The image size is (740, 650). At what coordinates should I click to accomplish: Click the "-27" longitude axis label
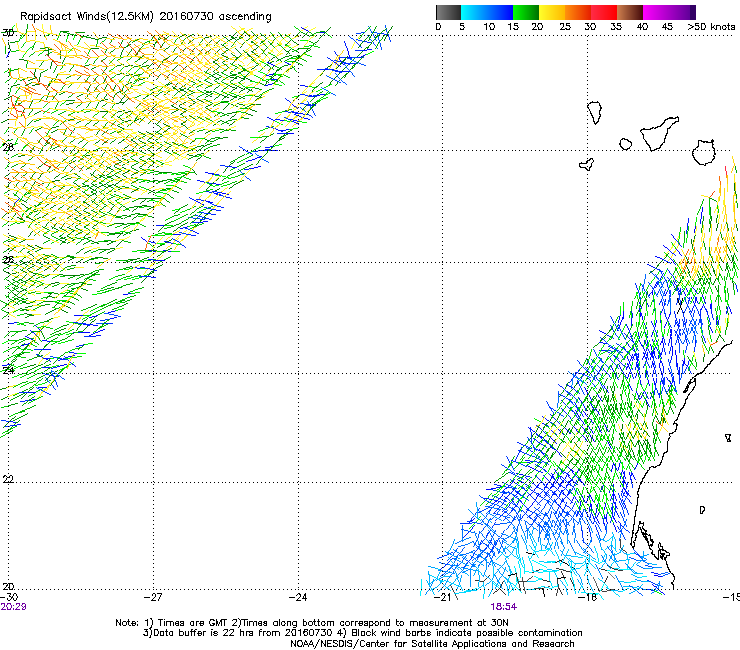tap(154, 597)
